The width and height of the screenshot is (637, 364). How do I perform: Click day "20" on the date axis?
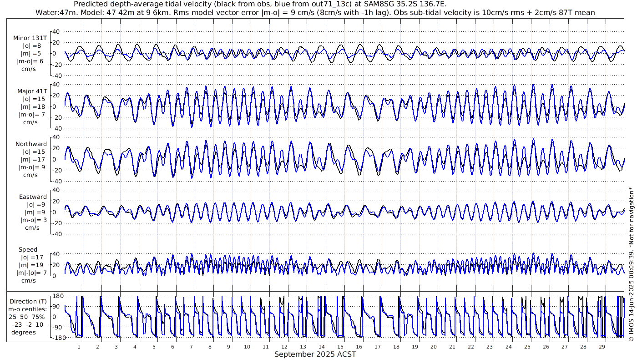click(x=434, y=347)
